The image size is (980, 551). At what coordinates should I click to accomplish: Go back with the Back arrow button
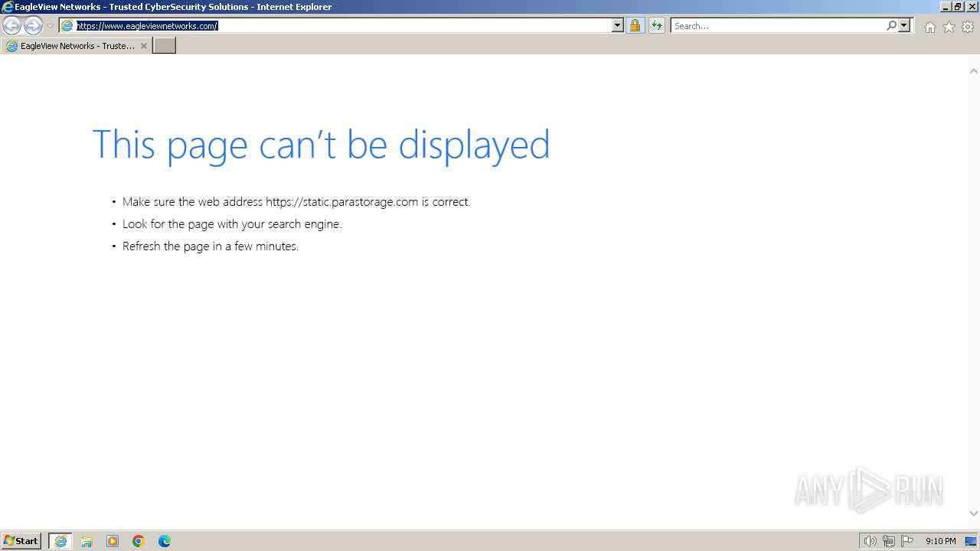pos(11,26)
